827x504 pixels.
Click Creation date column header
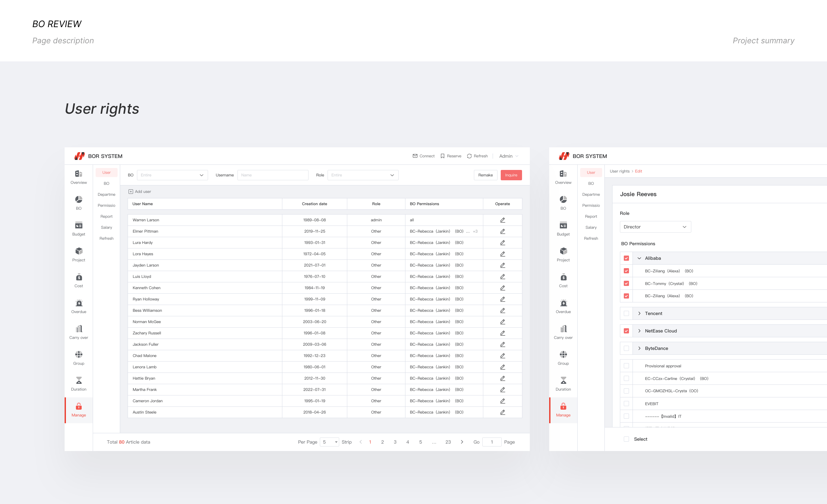tap(314, 204)
